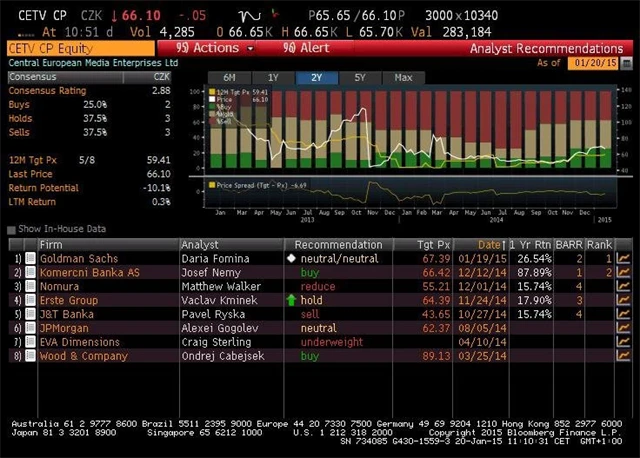
Task: Click the chart icon for Erste Group
Action: [x=624, y=300]
